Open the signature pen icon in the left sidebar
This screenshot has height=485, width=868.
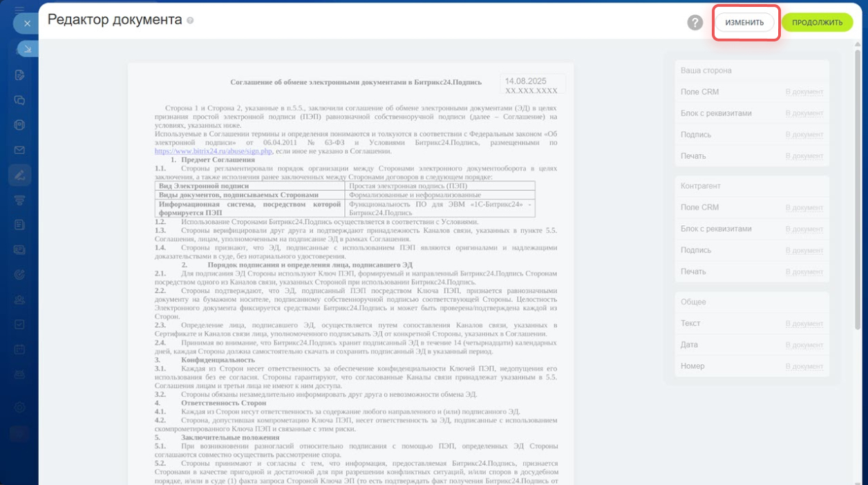(x=19, y=175)
